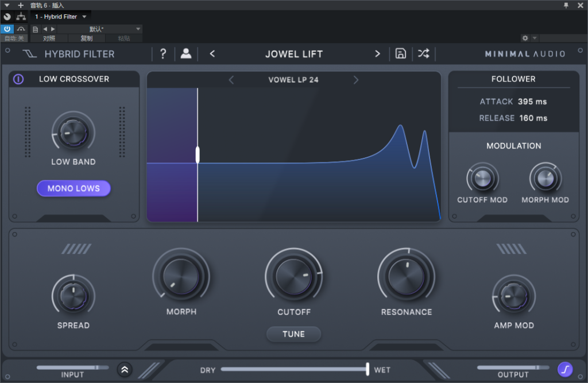This screenshot has height=383, width=588.
Task: Click the 复制 copy button
Action: coord(86,38)
